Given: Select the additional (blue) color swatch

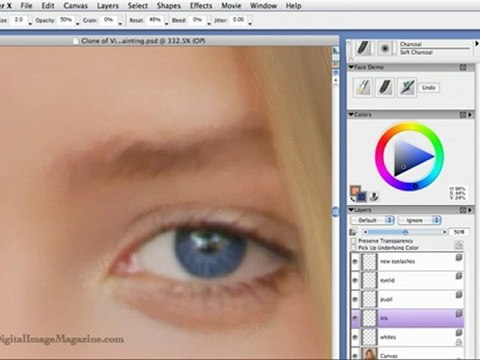Looking at the screenshot, I should pyautogui.click(x=361, y=197).
